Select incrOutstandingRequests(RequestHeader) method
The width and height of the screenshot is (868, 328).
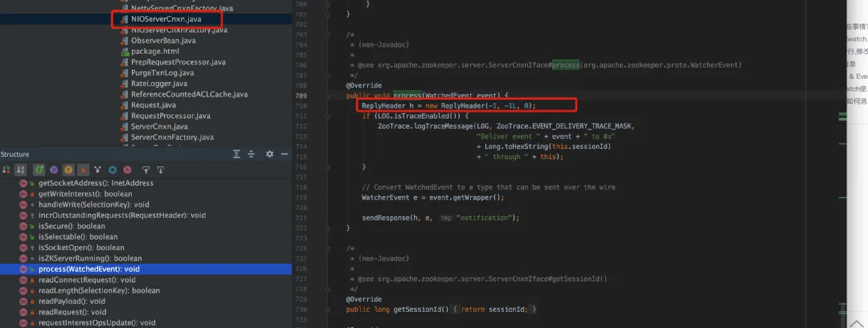tap(122, 215)
